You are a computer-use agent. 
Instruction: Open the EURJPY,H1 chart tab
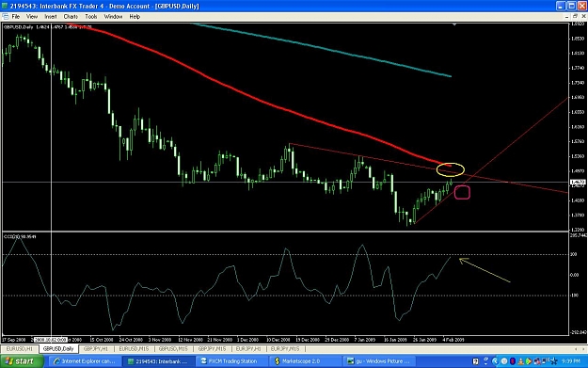[x=248, y=349]
